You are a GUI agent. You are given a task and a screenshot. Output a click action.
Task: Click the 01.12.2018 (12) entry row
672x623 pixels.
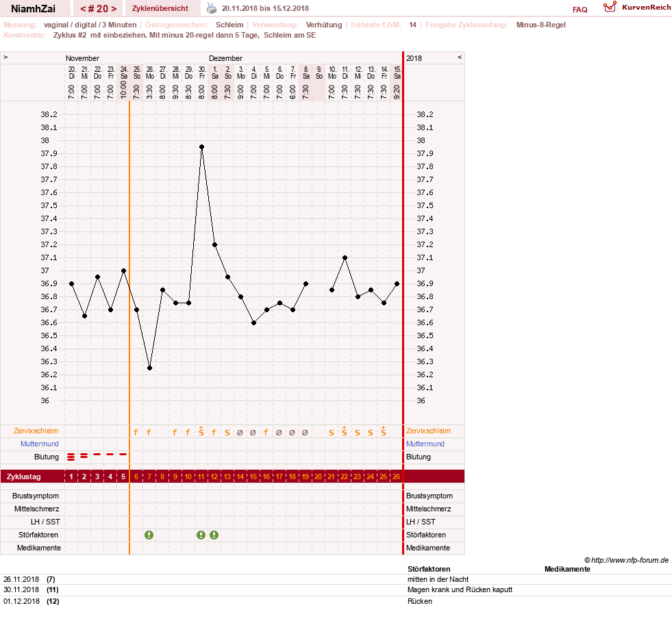[336, 601]
